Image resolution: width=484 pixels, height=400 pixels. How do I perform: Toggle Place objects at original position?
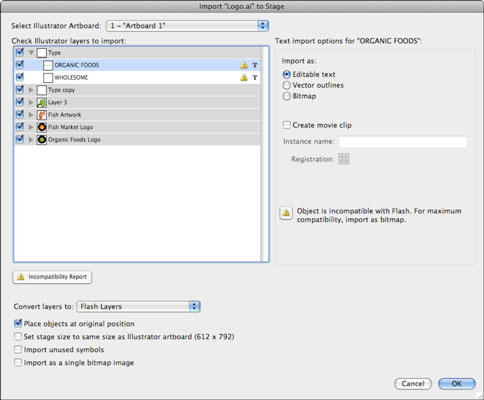(18, 323)
